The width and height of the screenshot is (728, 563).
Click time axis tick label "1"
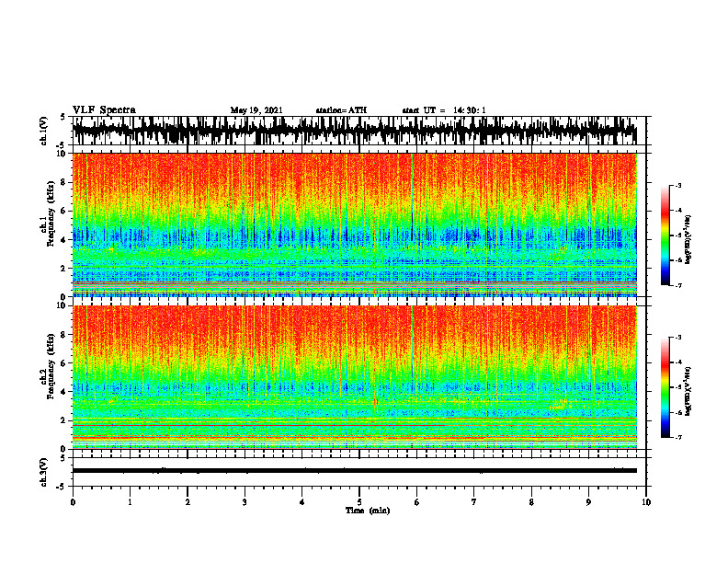click(x=130, y=502)
